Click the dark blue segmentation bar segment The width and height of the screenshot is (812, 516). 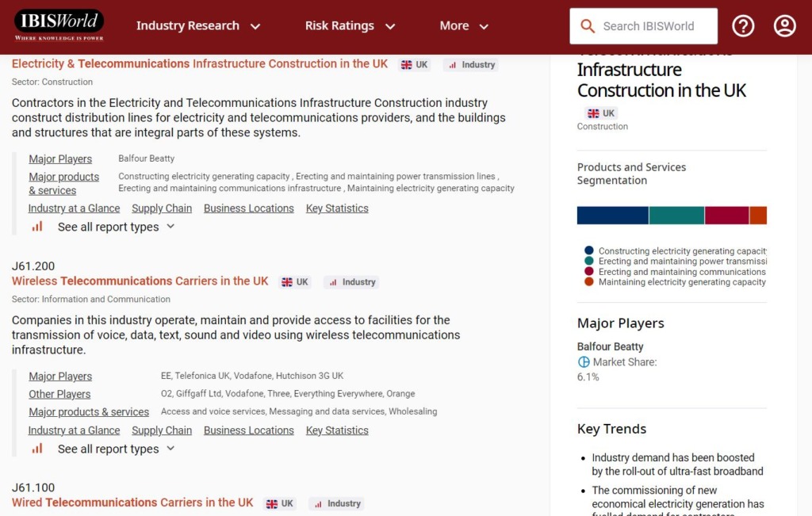(612, 216)
